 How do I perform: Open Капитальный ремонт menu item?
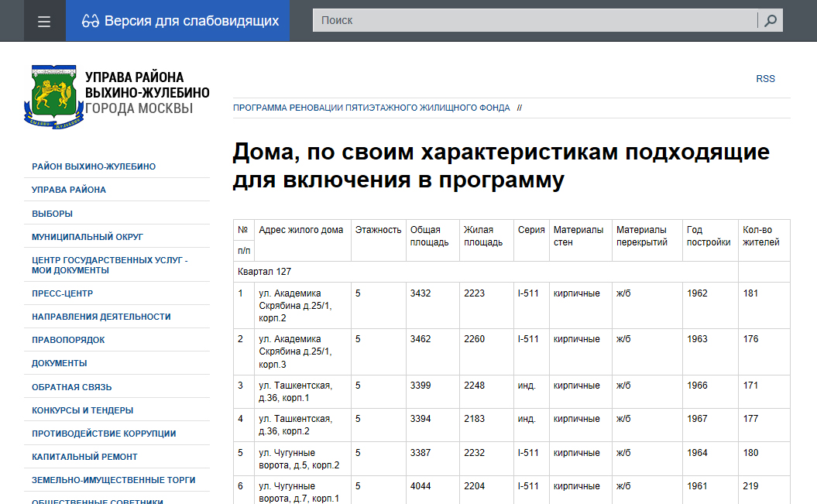tap(84, 457)
